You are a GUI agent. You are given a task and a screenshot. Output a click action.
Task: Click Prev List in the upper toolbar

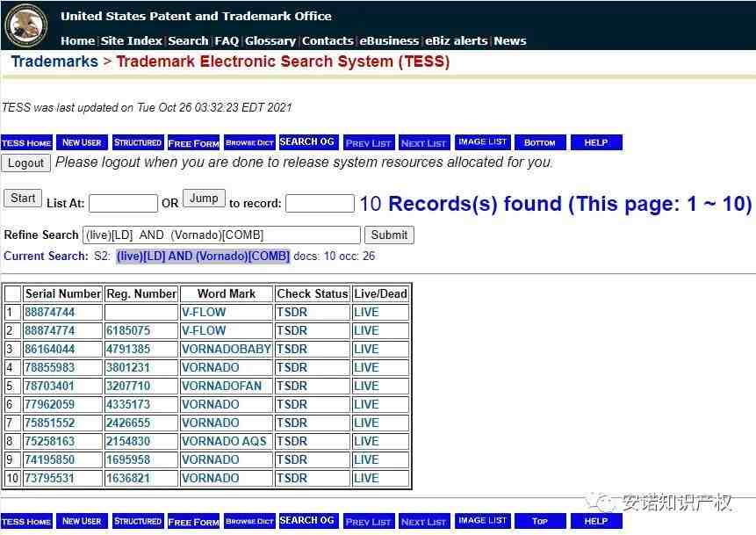tap(369, 143)
